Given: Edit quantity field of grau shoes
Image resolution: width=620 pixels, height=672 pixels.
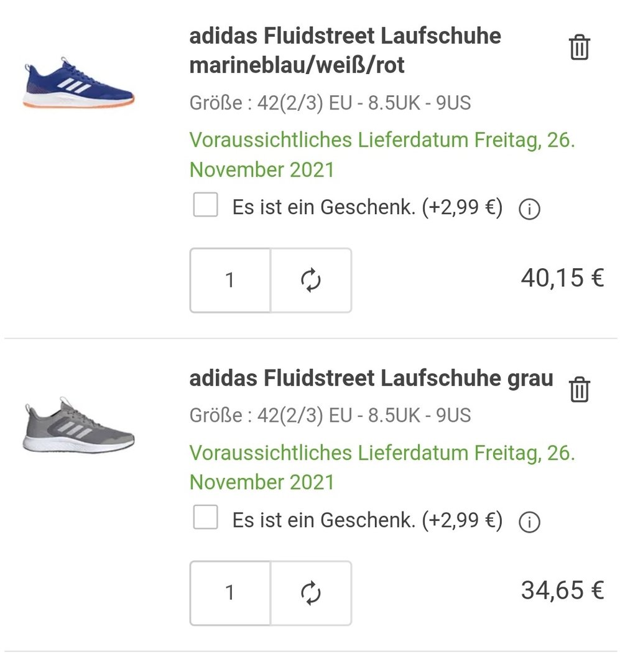Looking at the screenshot, I should click(230, 593).
